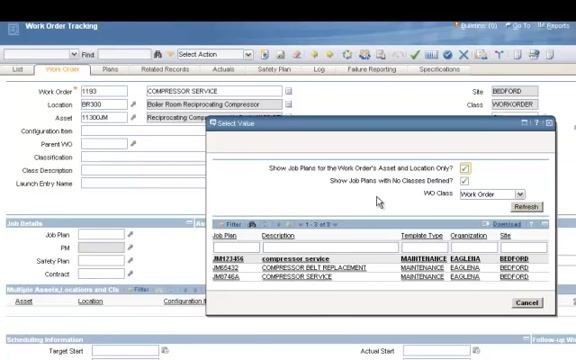Switch to the Related Records tab
This screenshot has height=360, width=576.
(165, 69)
